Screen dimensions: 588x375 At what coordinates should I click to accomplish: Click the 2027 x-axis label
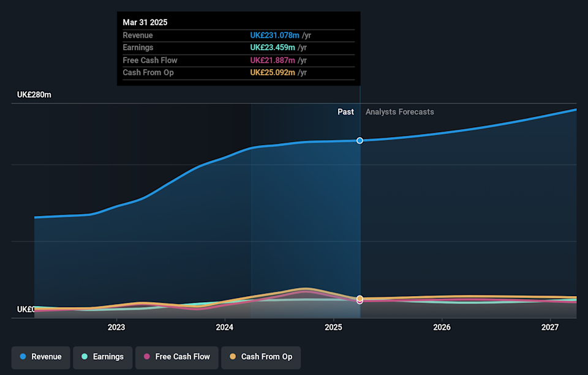pyautogui.click(x=550, y=327)
